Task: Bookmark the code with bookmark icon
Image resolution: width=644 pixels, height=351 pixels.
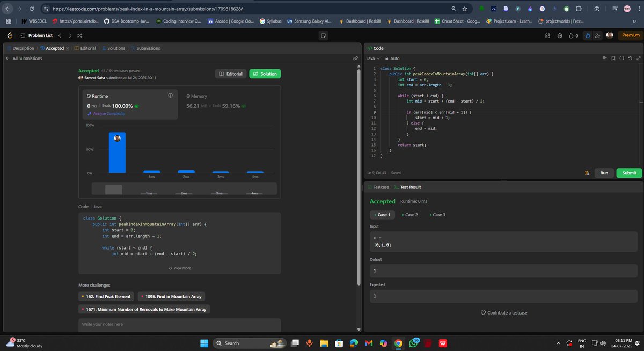Action: coord(613,58)
